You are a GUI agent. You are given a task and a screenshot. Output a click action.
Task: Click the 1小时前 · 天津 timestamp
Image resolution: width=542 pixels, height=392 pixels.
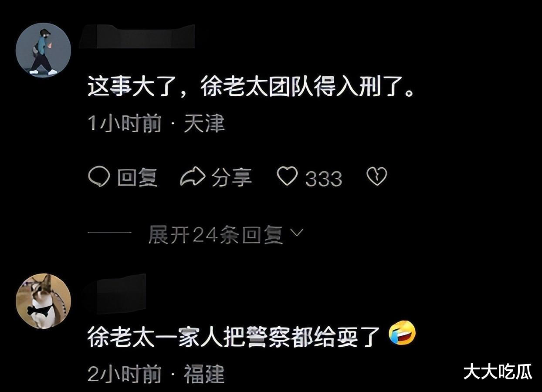point(156,124)
